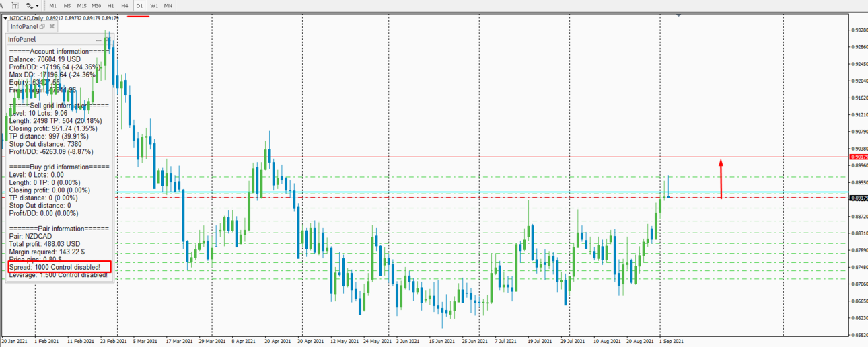Switch chart to MN monthly timeframe

tap(168, 5)
